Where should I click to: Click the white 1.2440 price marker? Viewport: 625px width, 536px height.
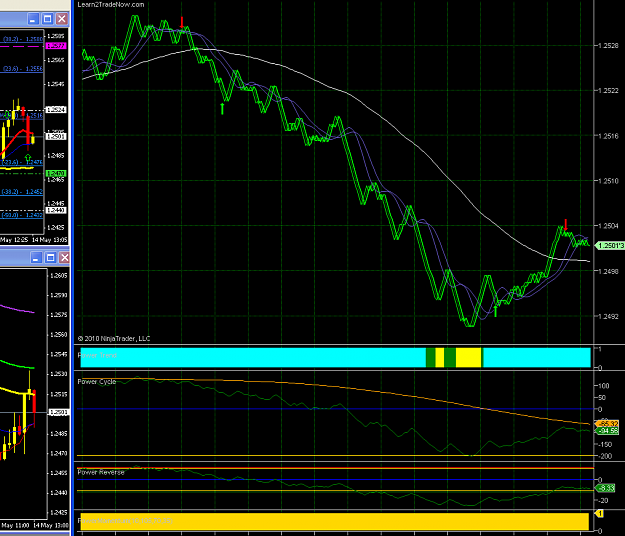pyautogui.click(x=56, y=210)
